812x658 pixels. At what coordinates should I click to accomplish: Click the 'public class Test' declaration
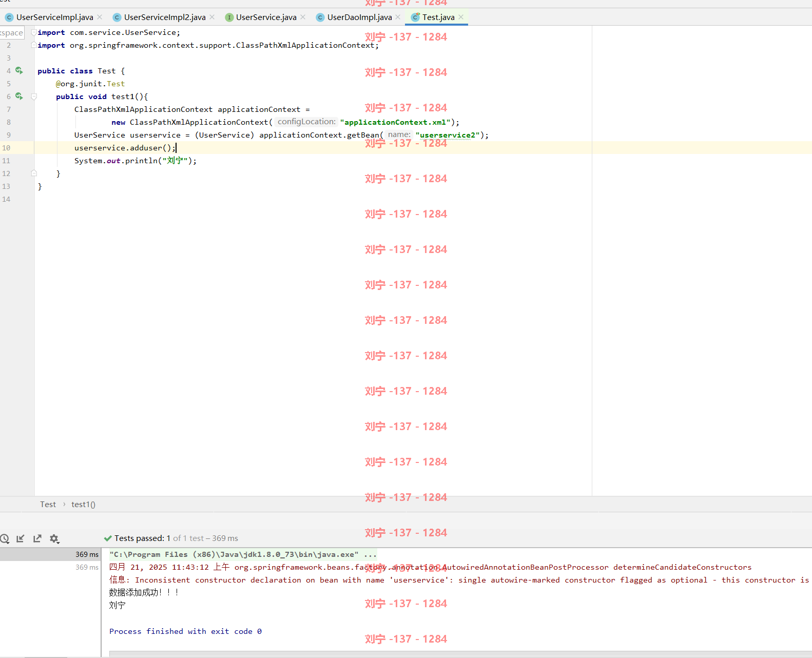click(x=81, y=71)
